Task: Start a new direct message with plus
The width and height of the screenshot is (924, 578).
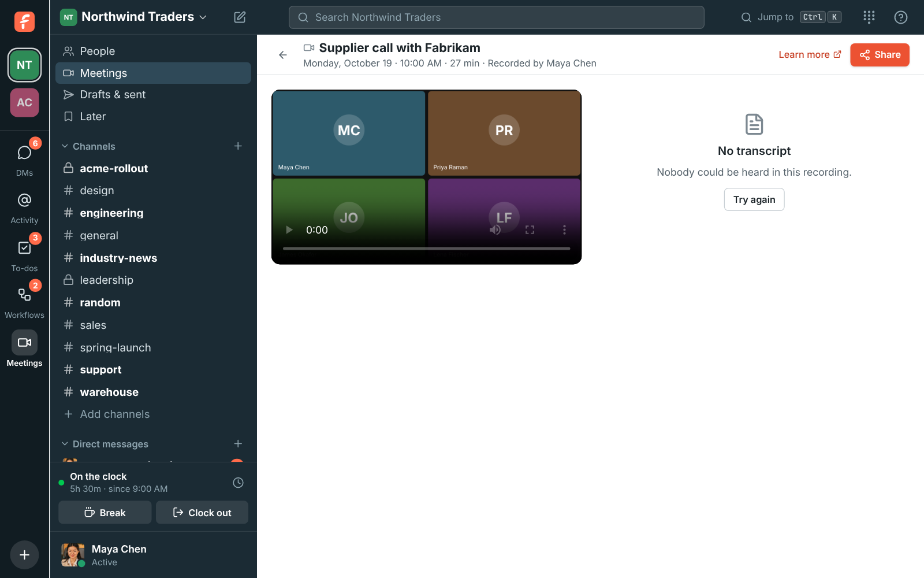Action: [238, 444]
